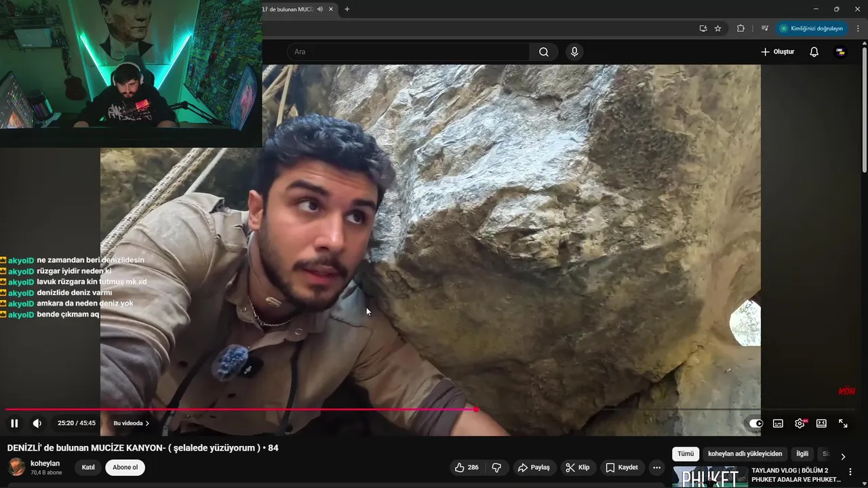The height and width of the screenshot is (488, 868).
Task: Open the 'Bu videoda' chapters
Action: pyautogui.click(x=131, y=423)
